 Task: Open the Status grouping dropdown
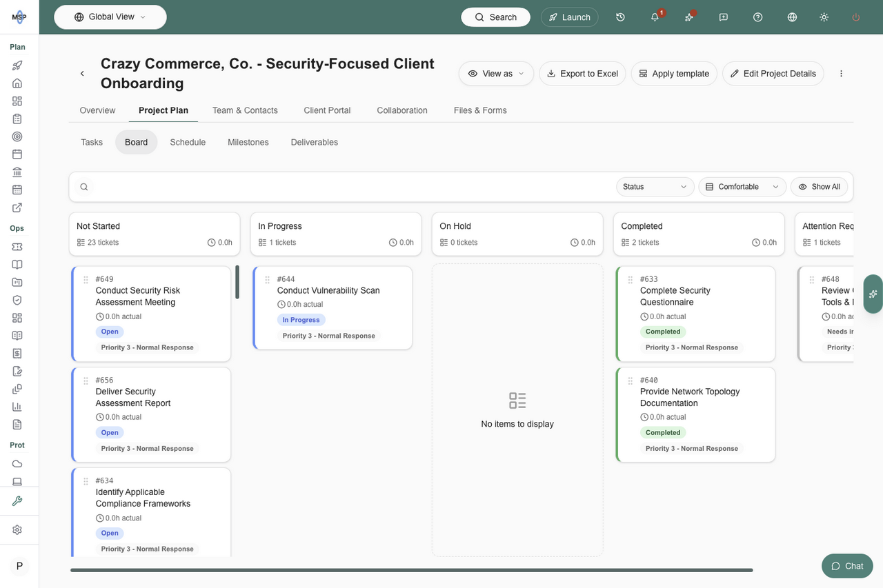[655, 187]
